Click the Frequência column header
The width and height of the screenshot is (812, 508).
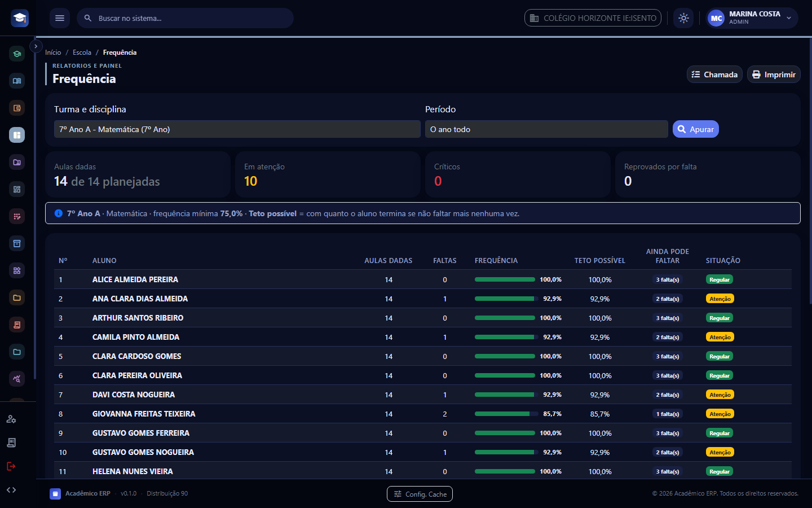click(x=496, y=261)
